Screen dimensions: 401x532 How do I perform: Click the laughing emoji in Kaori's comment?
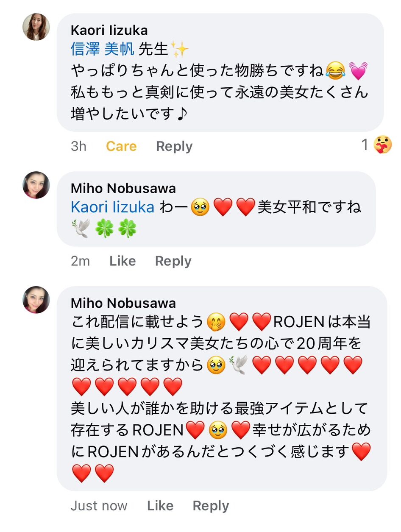click(336, 70)
